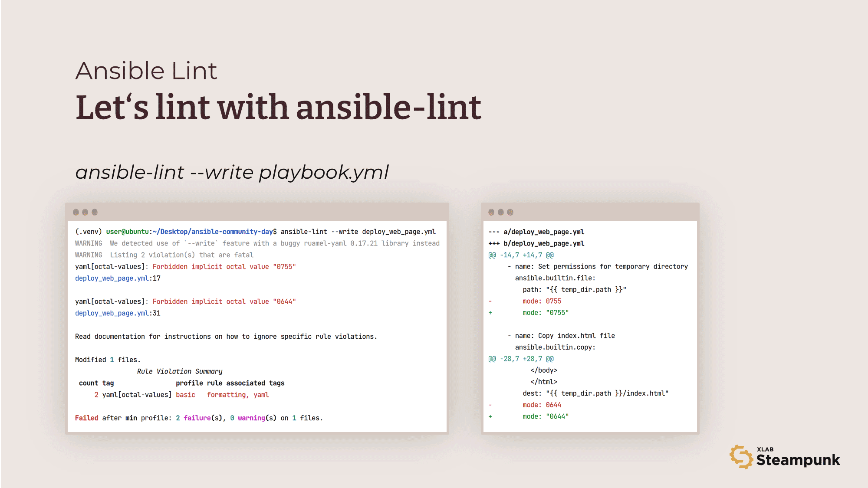The width and height of the screenshot is (868, 488).
Task: Click the italic ansible-lint --write playbook.yml command
Action: (x=232, y=172)
